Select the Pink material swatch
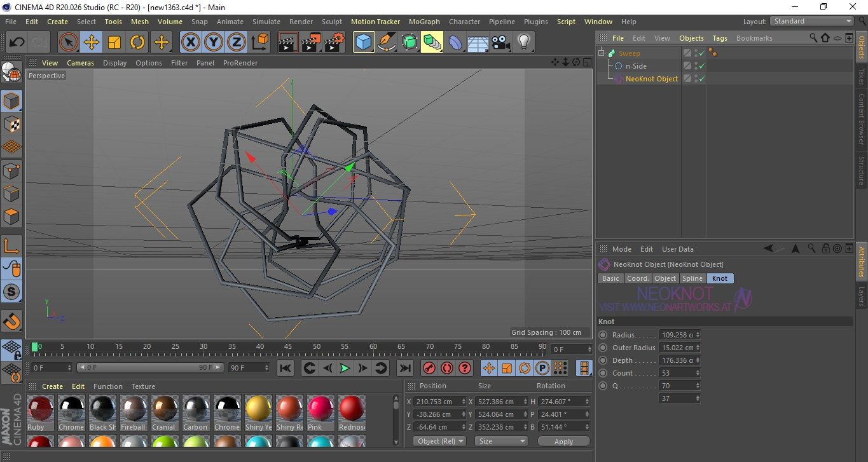 pos(320,412)
